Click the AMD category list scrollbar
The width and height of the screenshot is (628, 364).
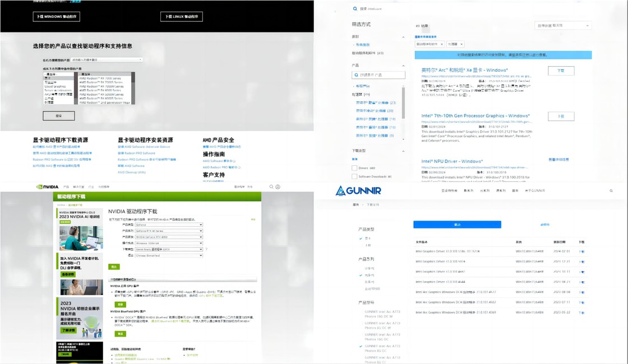click(x=75, y=88)
